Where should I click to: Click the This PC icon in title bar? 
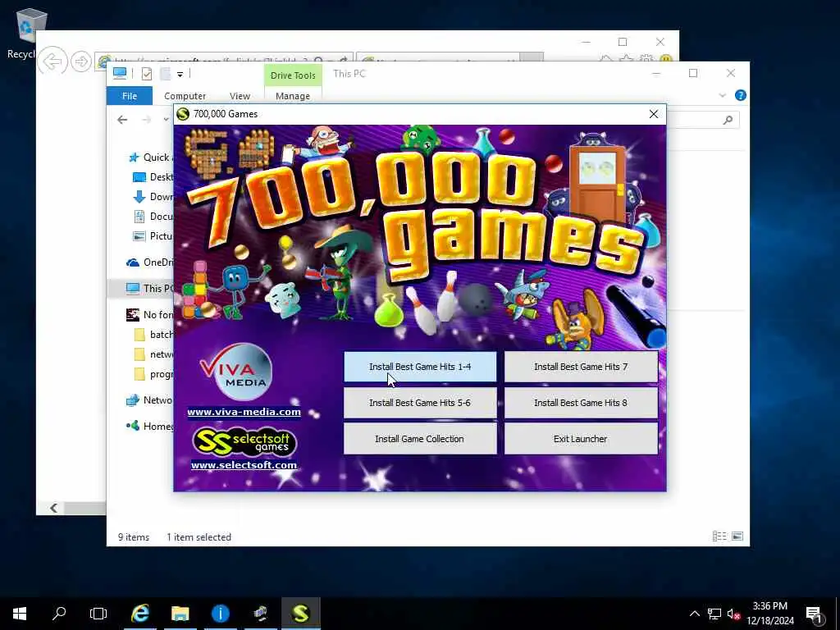coord(120,73)
